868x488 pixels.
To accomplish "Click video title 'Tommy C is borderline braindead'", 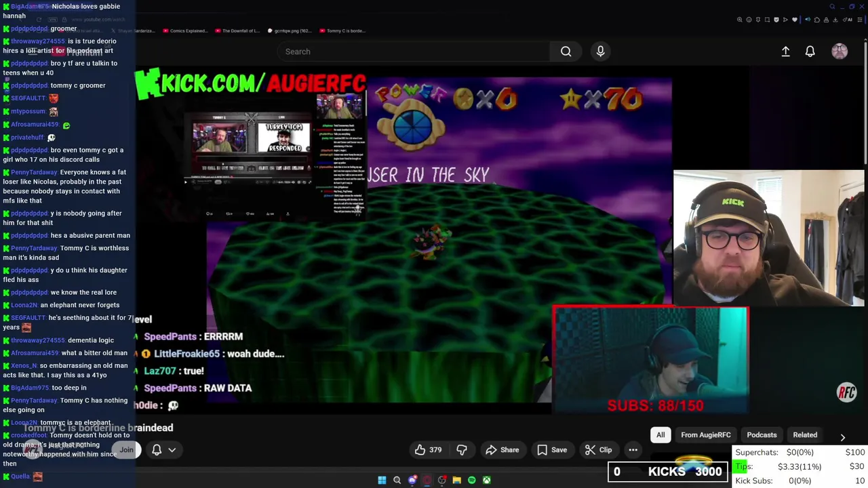I will 98,428.
